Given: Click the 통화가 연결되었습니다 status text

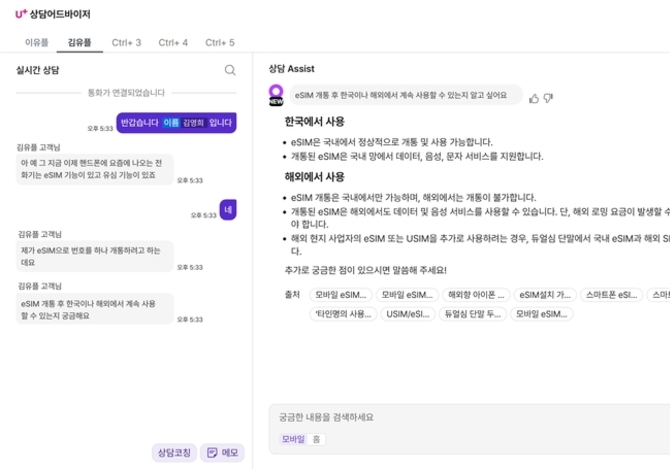Looking at the screenshot, I should [126, 93].
